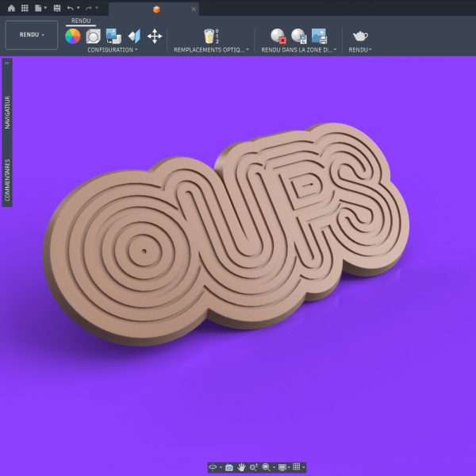
Task: Open in-canvas render settings icon
Action: (x=299, y=36)
